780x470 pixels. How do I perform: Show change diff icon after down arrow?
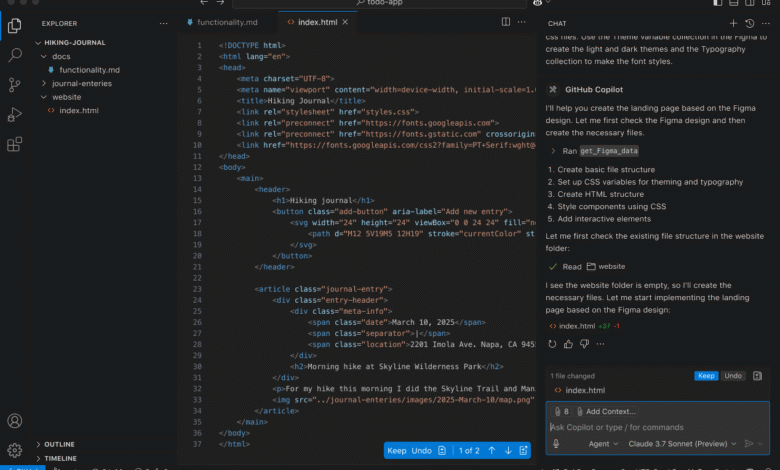pyautogui.click(x=523, y=450)
